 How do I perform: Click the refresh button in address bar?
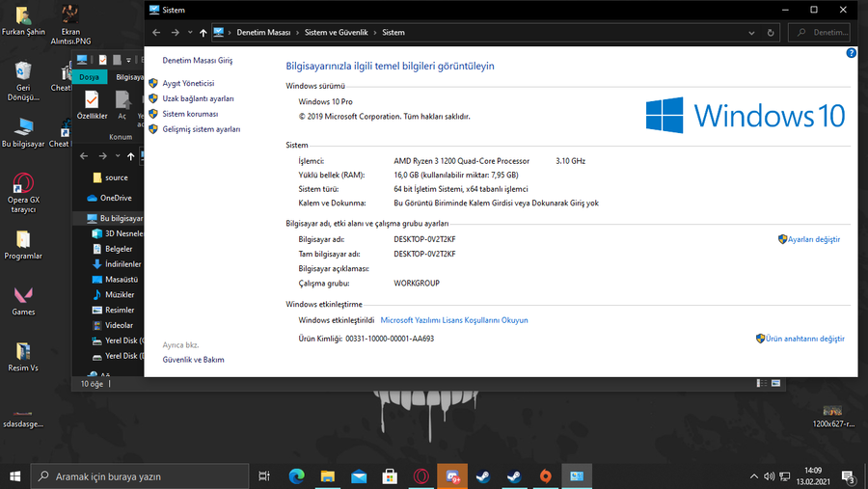771,33
